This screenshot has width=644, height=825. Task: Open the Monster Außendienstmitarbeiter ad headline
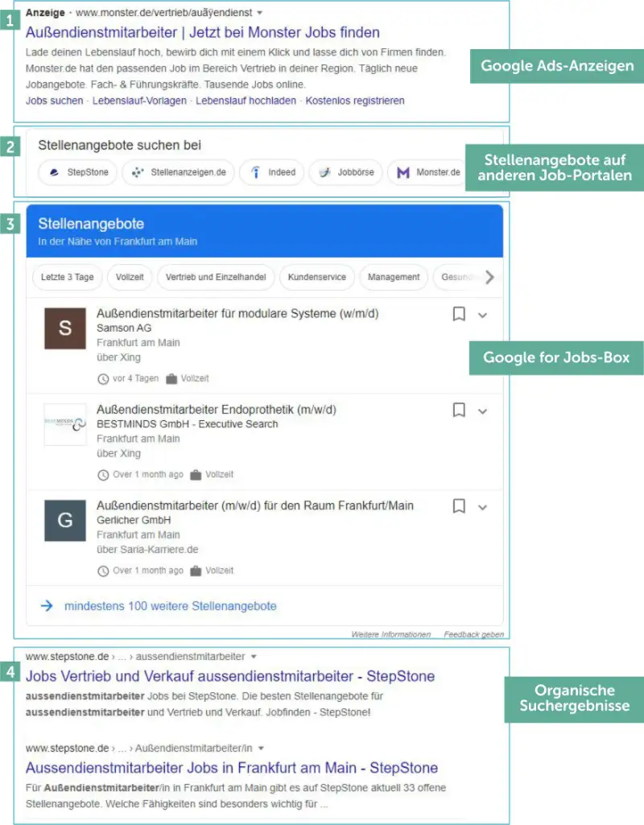click(203, 33)
